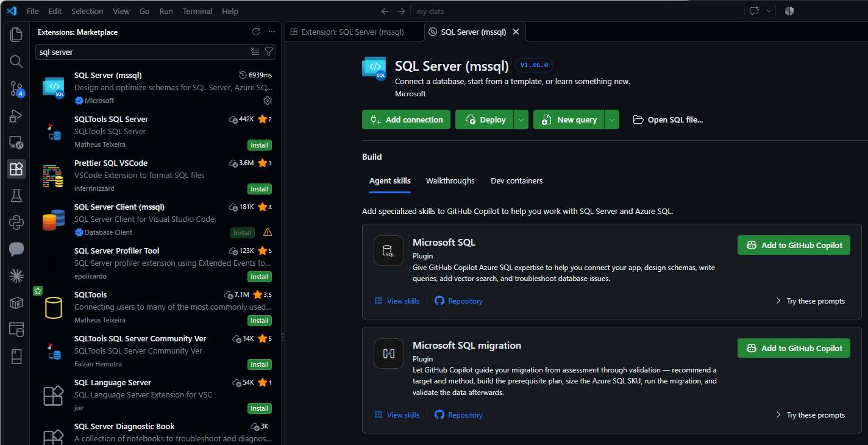Open Extensions view more actions ellipsis
This screenshot has height=445, width=868.
[x=272, y=32]
